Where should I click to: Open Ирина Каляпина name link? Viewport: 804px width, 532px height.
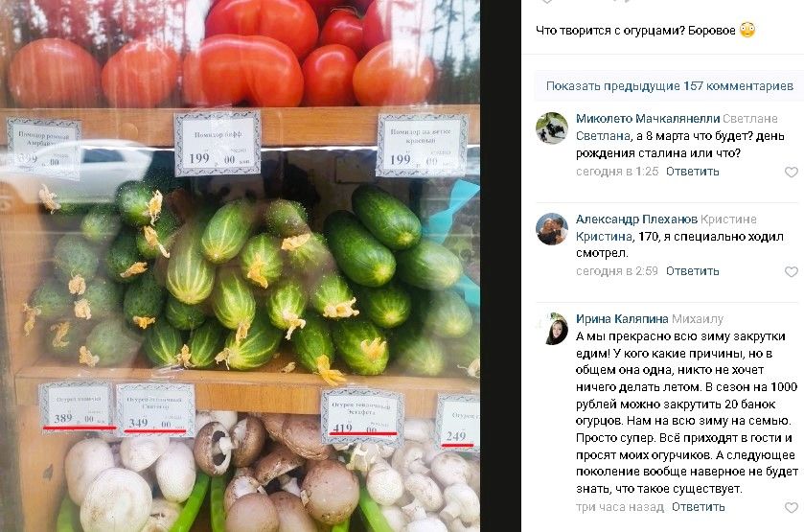[x=622, y=319]
